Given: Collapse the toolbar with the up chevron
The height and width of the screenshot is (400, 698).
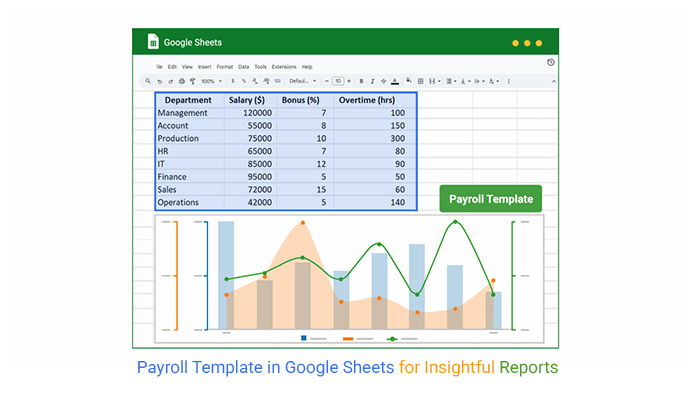Looking at the screenshot, I should pos(554,81).
